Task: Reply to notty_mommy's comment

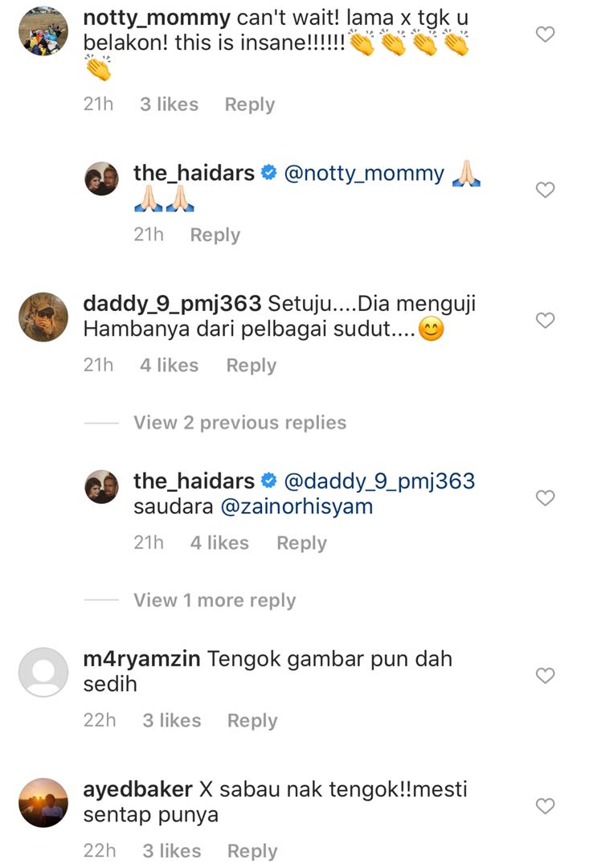Action: tap(250, 104)
